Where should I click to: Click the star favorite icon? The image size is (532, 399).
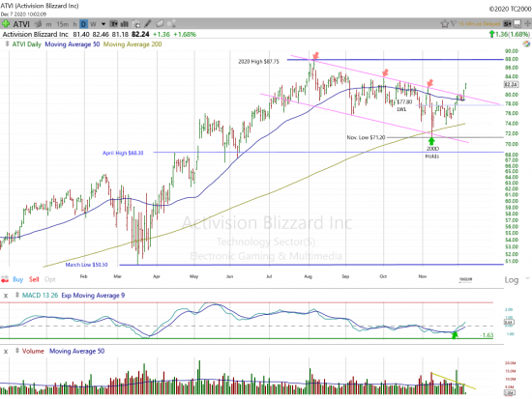tap(445, 24)
